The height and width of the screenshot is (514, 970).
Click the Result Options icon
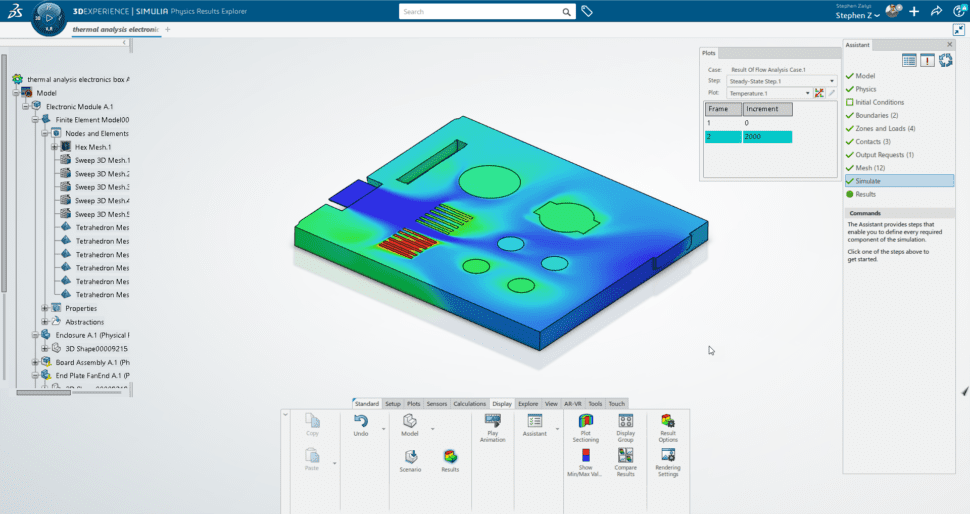pyautogui.click(x=667, y=422)
